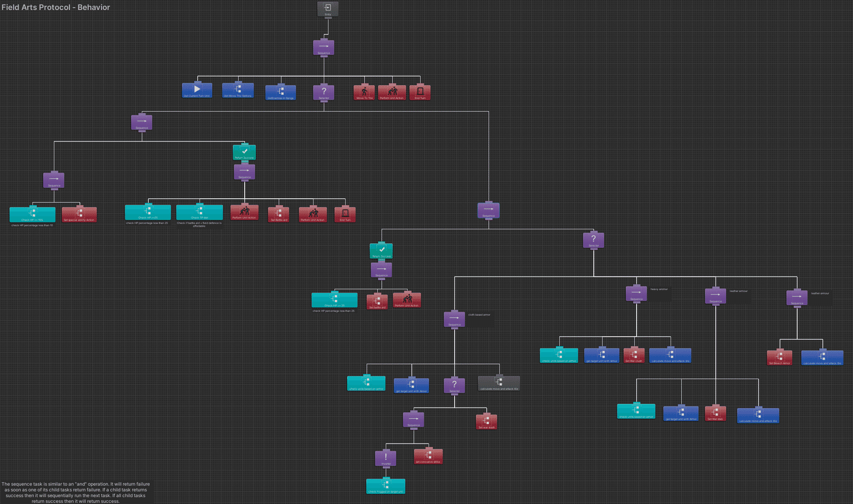Select the Set special ability Action node
The height and width of the screenshot is (504, 853).
tap(79, 215)
